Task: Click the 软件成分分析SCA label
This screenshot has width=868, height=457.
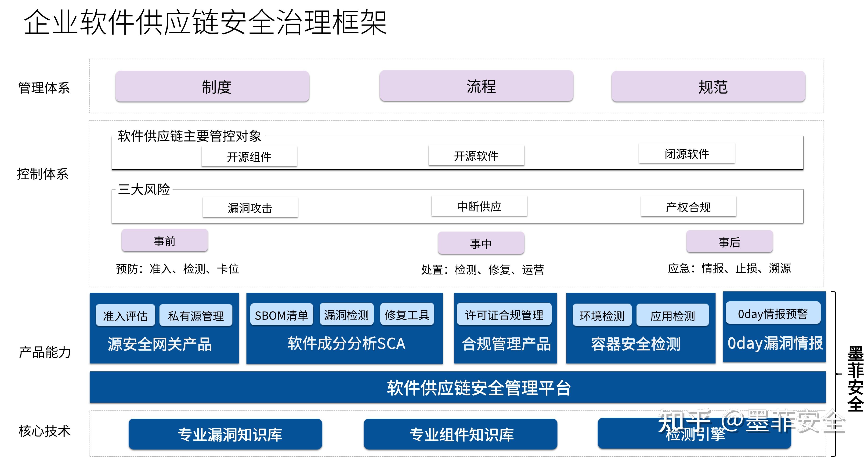Action: click(346, 343)
